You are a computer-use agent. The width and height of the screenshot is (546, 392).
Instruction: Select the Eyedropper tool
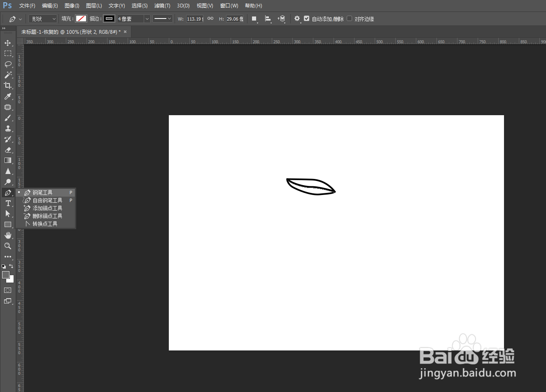pos(8,96)
